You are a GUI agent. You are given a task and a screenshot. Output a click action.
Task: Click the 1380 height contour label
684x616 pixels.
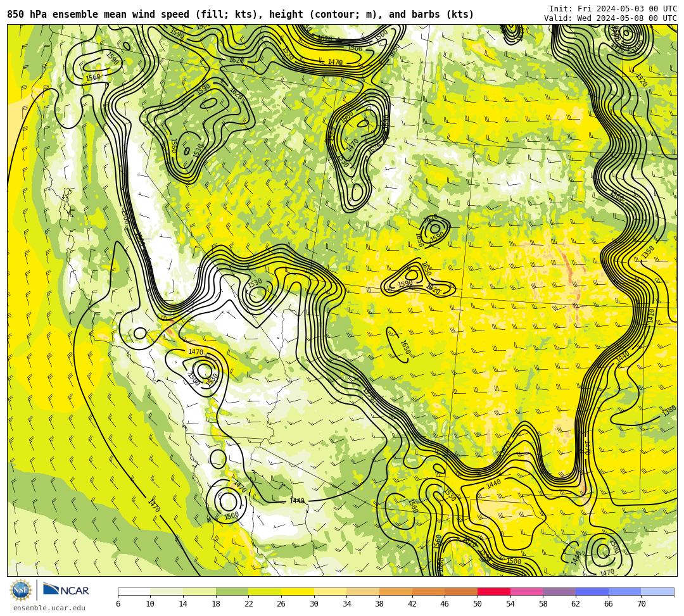669,411
